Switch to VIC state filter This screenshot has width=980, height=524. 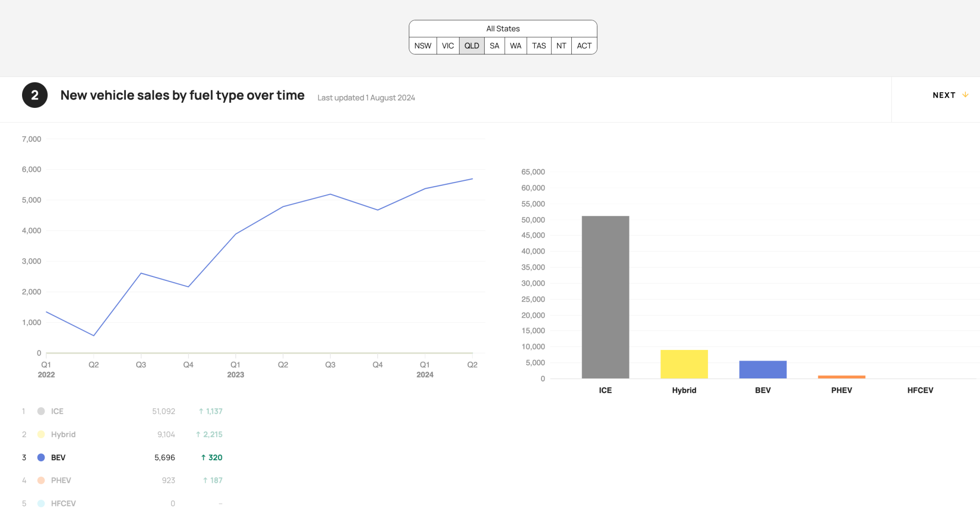pos(448,46)
